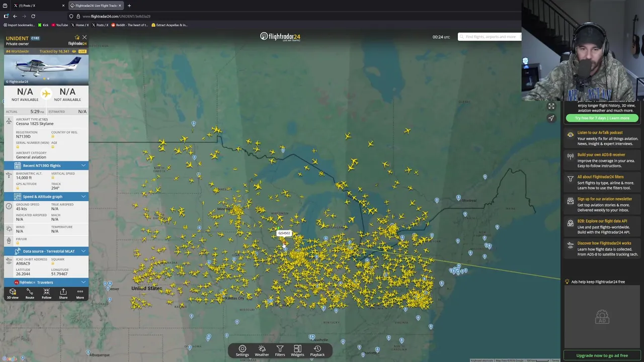Click the aircraft type plane icon in panel
Screen dimensions: 644x362
point(9,121)
